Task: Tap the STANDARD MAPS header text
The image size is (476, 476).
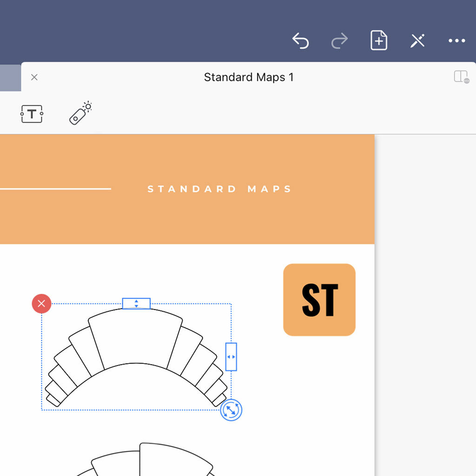Action: tap(219, 189)
